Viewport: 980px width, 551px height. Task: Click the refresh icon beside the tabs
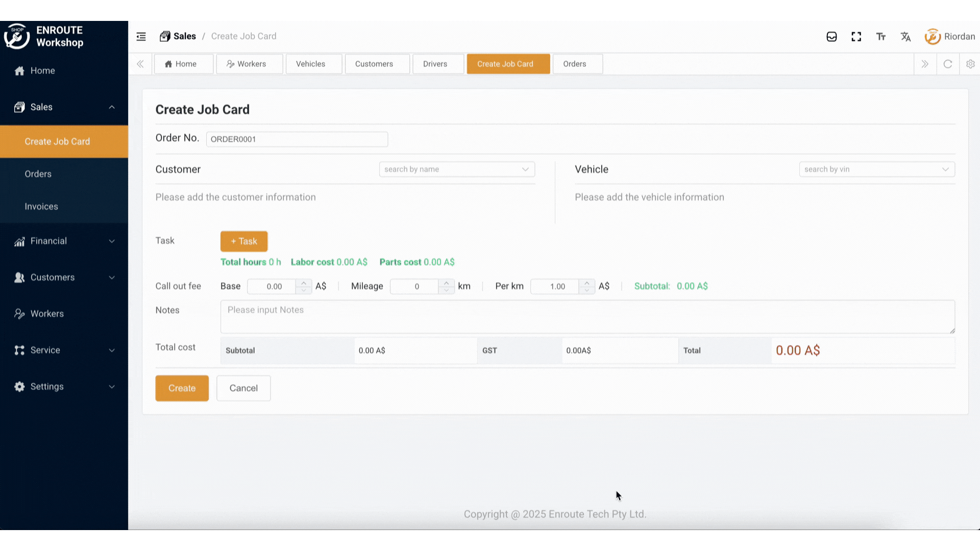point(948,64)
